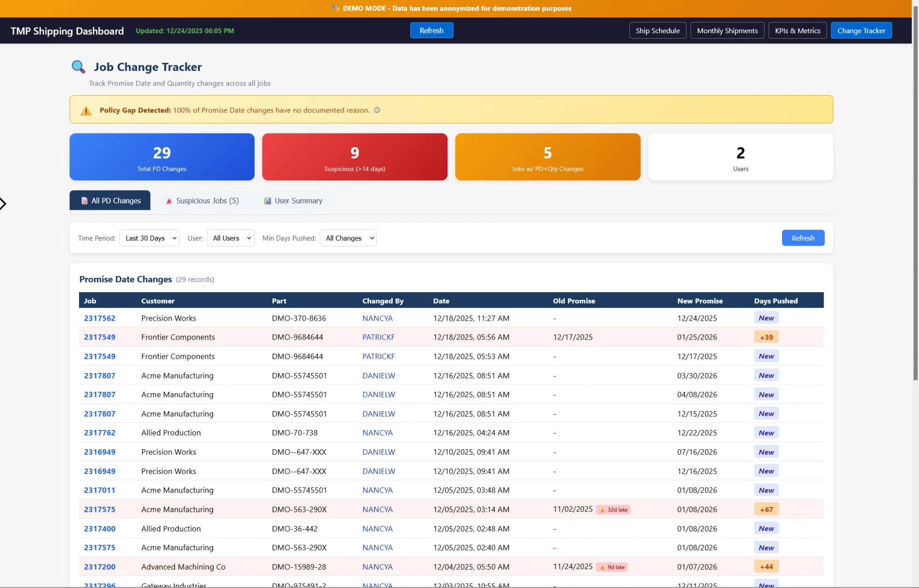This screenshot has height=588, width=919.
Task: Click the +67 Days Pushed badge
Action: [x=766, y=509]
